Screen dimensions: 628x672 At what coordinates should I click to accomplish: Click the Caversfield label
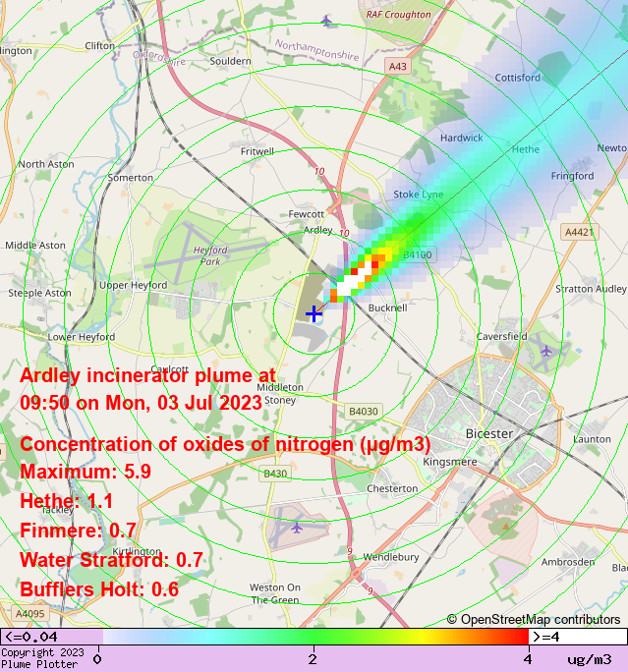(501, 336)
